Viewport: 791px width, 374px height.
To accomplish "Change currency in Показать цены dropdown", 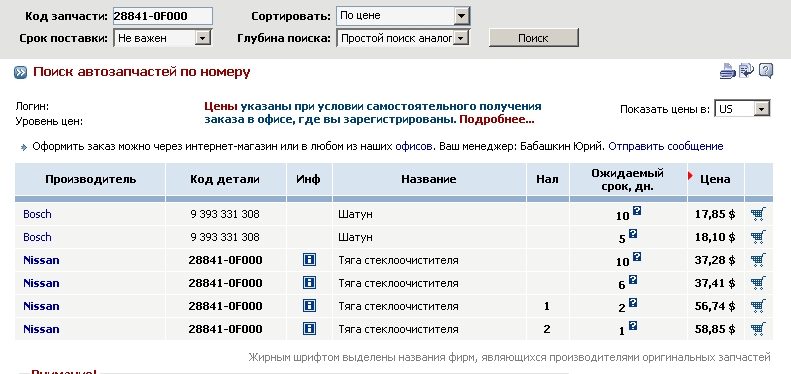I will pyautogui.click(x=743, y=109).
